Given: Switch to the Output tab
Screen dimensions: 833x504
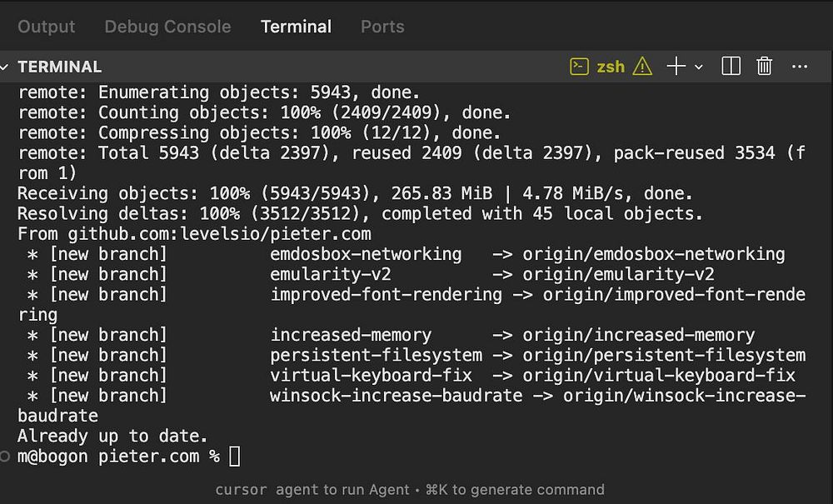Looking at the screenshot, I should [x=47, y=27].
